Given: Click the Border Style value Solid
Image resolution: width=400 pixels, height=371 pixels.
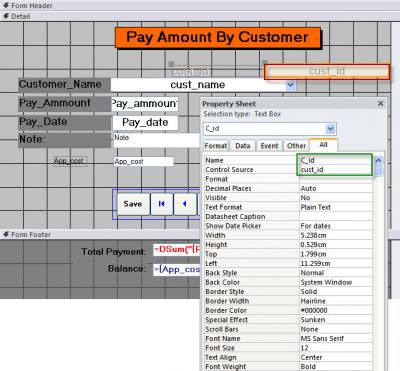Looking at the screenshot, I should click(x=335, y=292).
